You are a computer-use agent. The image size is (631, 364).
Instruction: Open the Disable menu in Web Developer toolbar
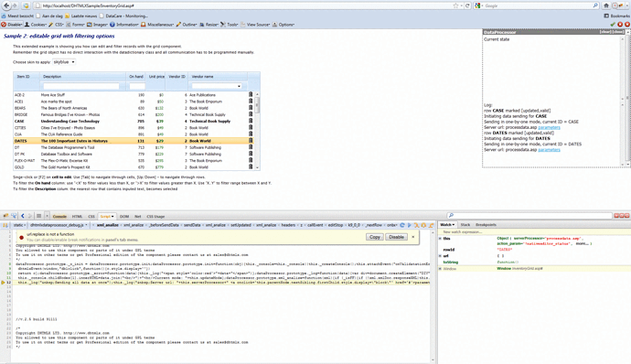pyautogui.click(x=12, y=25)
